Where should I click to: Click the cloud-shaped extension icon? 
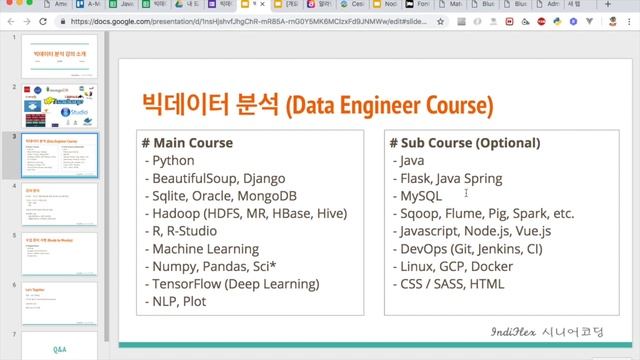[x=525, y=22]
